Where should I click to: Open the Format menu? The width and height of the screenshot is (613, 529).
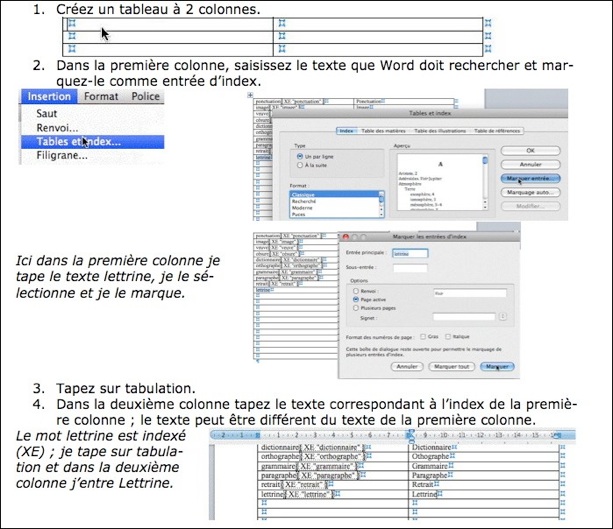[100, 97]
